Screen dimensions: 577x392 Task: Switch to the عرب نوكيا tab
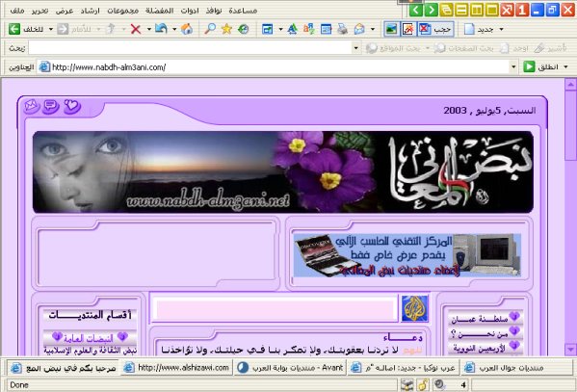pos(404,367)
